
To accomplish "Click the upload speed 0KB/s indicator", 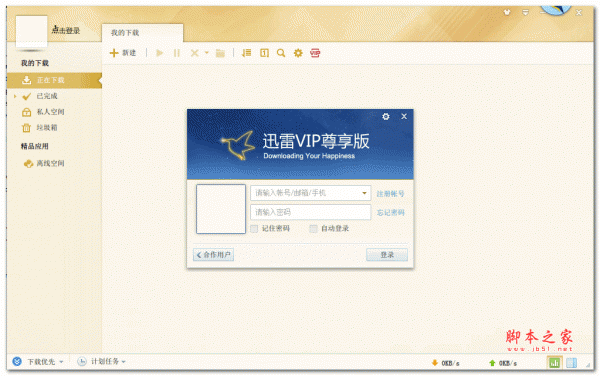I will coord(503,363).
